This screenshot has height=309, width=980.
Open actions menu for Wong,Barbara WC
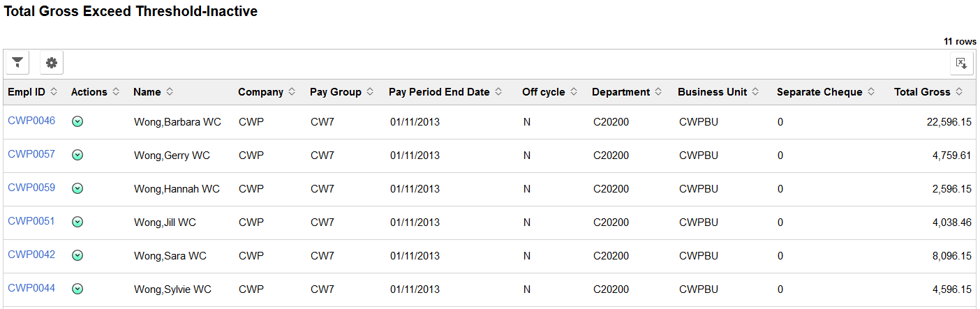point(77,122)
